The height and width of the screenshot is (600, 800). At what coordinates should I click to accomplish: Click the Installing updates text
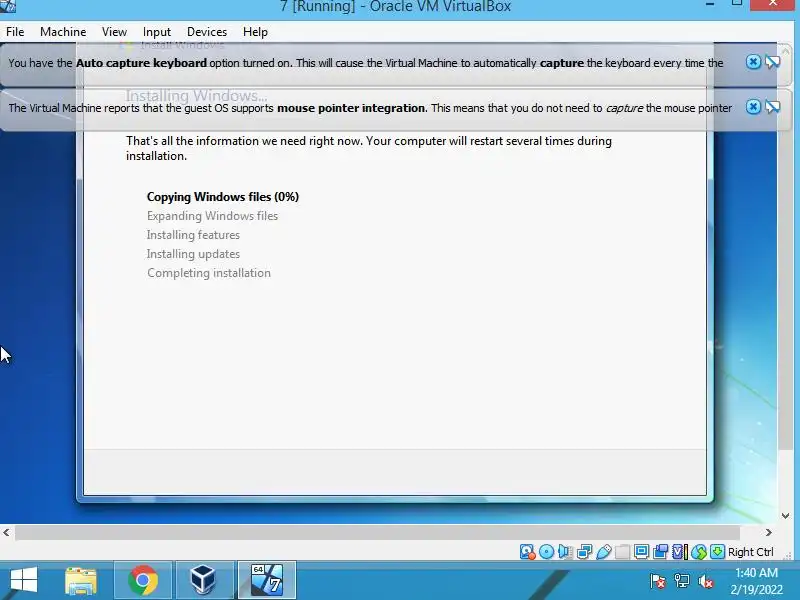[193, 254]
